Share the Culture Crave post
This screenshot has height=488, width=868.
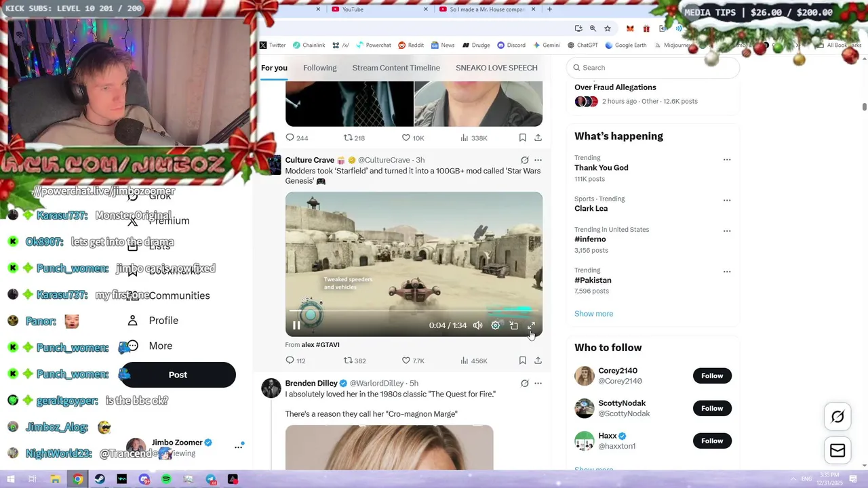pyautogui.click(x=538, y=361)
